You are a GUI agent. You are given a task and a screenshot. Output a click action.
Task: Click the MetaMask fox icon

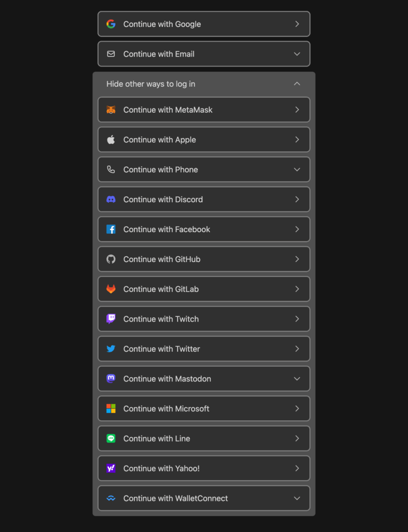[111, 110]
